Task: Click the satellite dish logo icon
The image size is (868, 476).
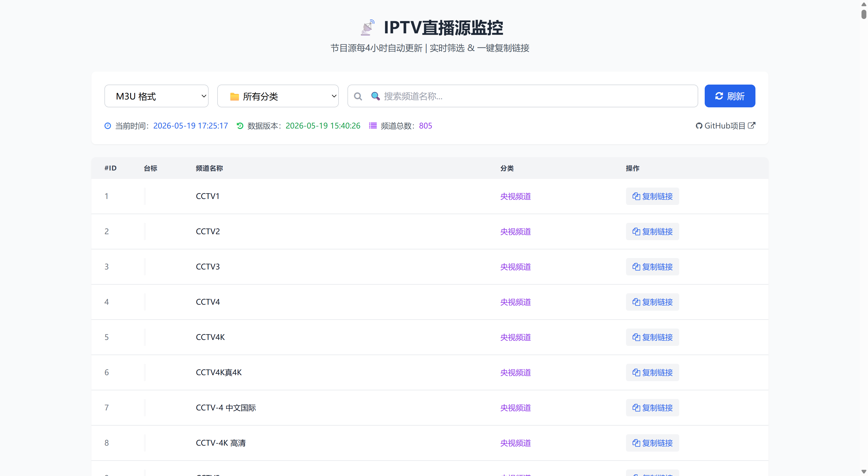Action: (367, 27)
